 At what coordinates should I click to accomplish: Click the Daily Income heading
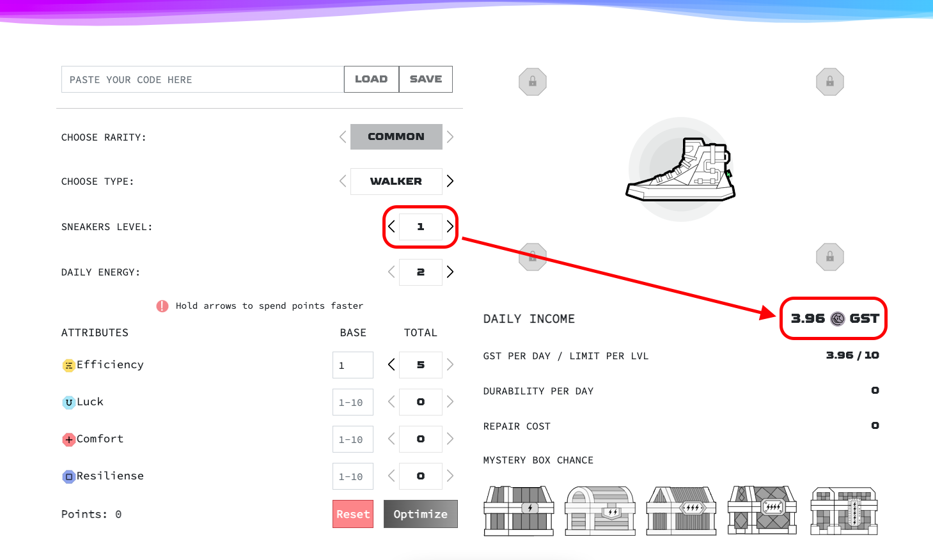pyautogui.click(x=529, y=319)
